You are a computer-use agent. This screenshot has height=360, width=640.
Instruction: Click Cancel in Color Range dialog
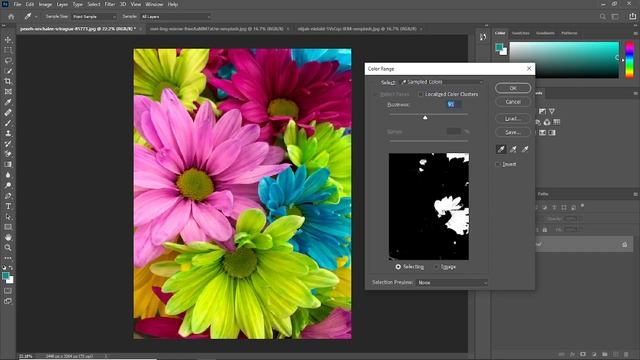coord(513,102)
